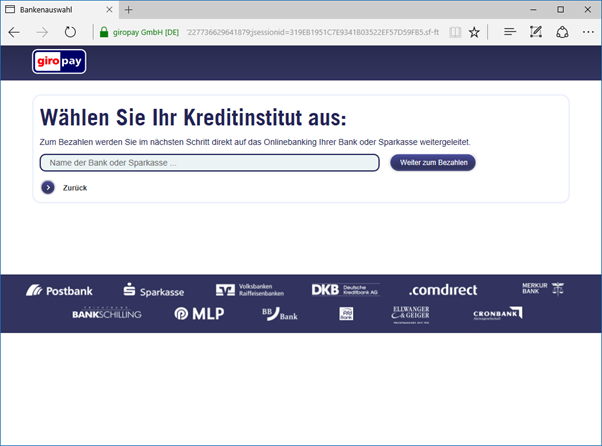Click the Cronbank logo

click(x=498, y=313)
